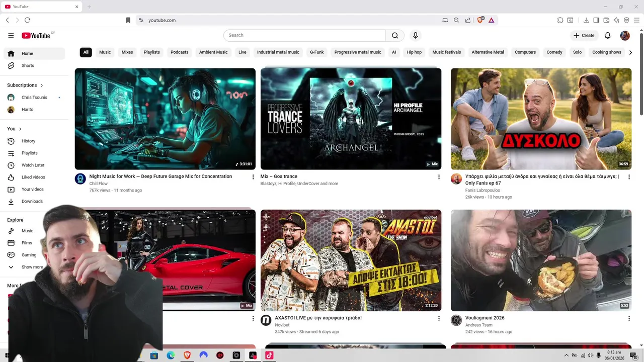Click the zoom magnifier icon in address bar

coord(456,20)
